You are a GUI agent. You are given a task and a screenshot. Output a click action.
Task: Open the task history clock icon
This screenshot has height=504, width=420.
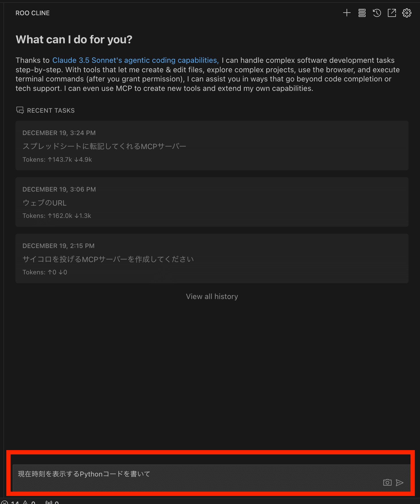377,13
